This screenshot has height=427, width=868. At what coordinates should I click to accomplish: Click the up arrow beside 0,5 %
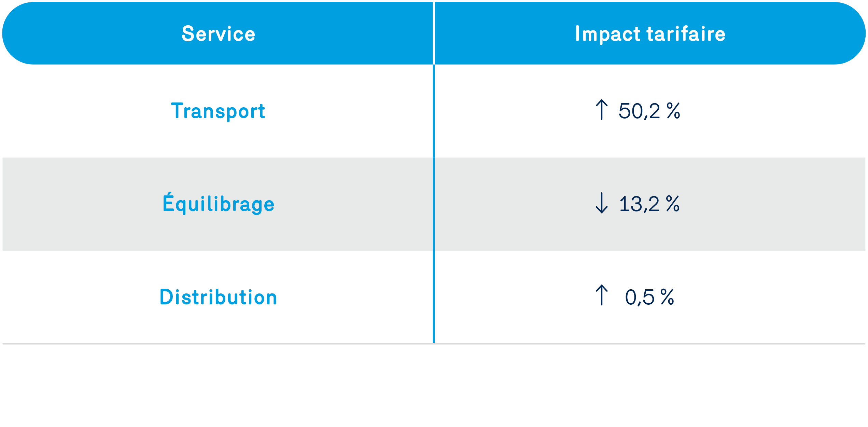point(601,295)
